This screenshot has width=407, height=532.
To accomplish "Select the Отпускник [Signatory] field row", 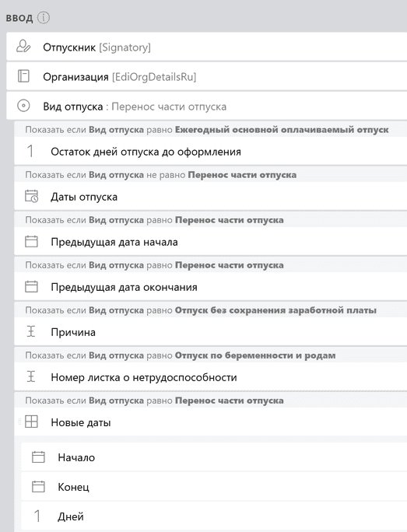I will click(207, 47).
